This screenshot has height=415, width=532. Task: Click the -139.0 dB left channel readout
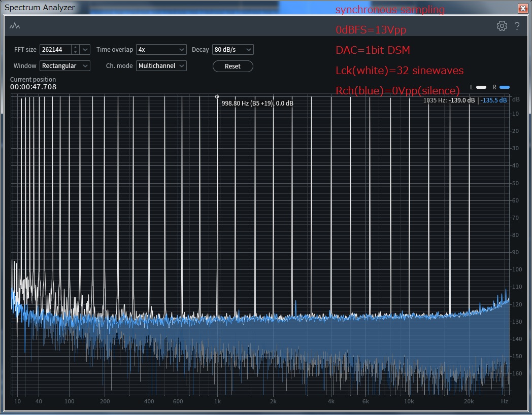(x=462, y=100)
